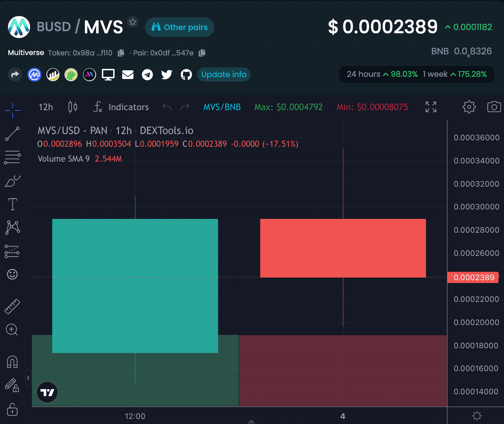Open the forecasting and measurement tool
The height and width of the screenshot is (424, 504).
pos(12,251)
